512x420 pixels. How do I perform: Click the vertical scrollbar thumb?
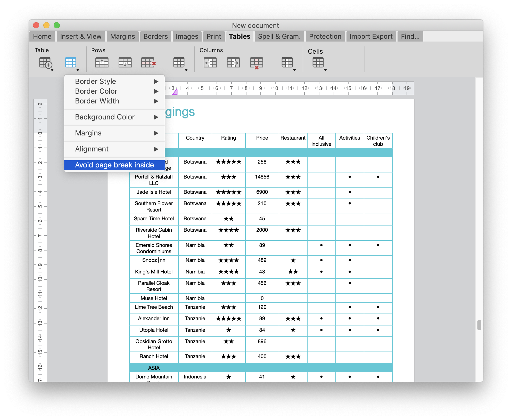(x=479, y=325)
